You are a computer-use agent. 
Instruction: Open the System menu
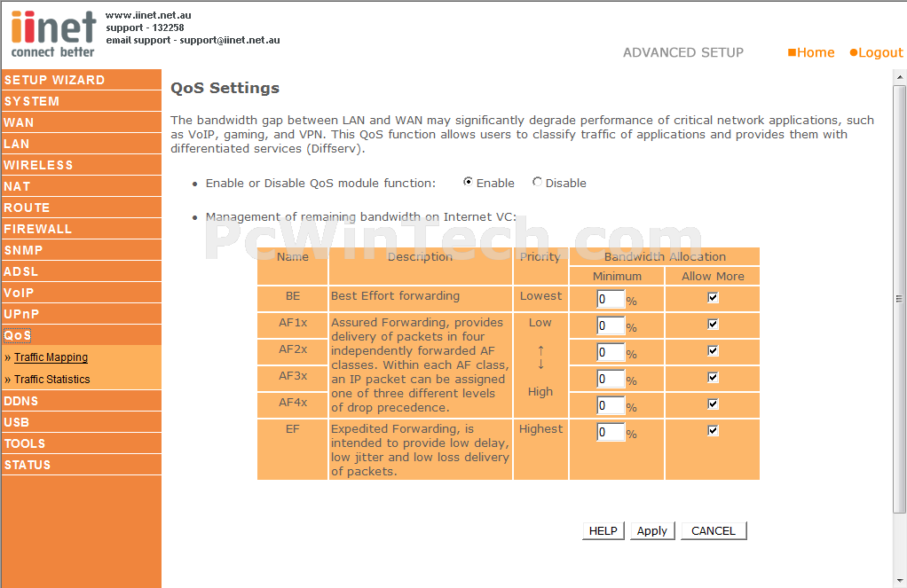tap(81, 101)
